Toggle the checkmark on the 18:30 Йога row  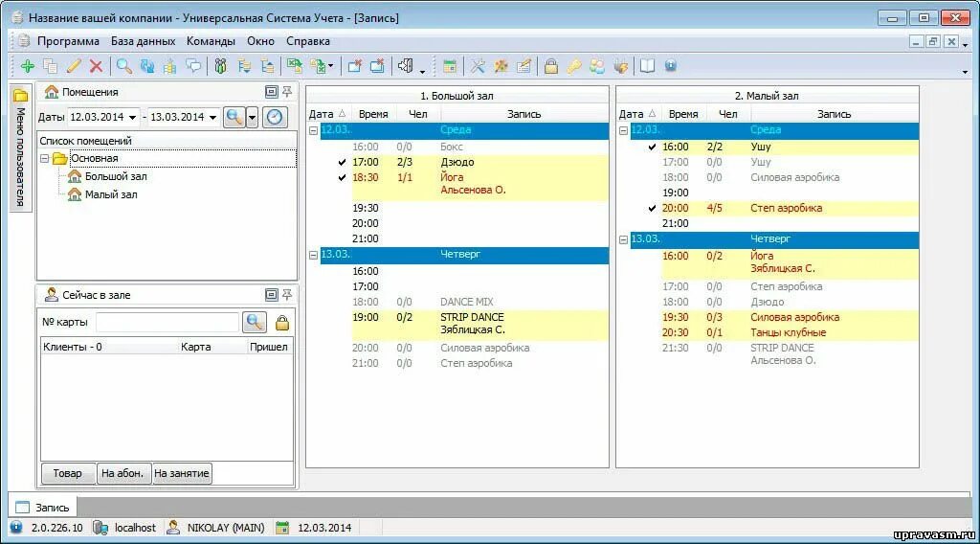[x=342, y=177]
